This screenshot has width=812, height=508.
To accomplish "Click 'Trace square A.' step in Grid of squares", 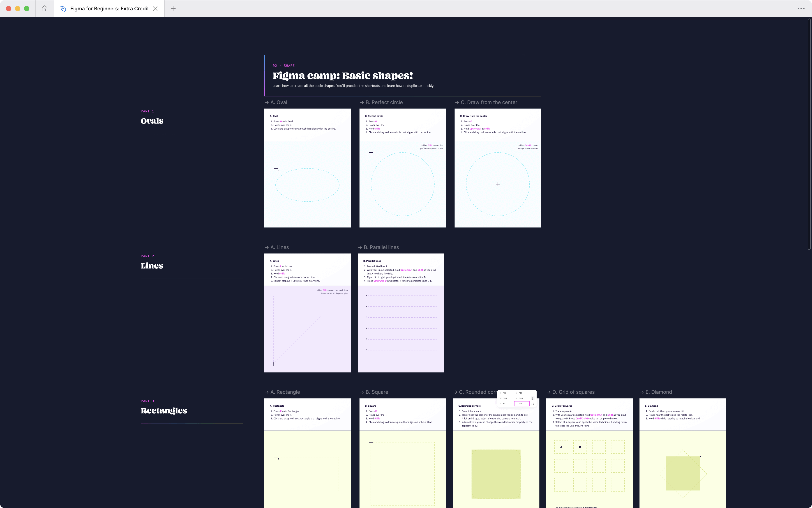I will pos(564,411).
